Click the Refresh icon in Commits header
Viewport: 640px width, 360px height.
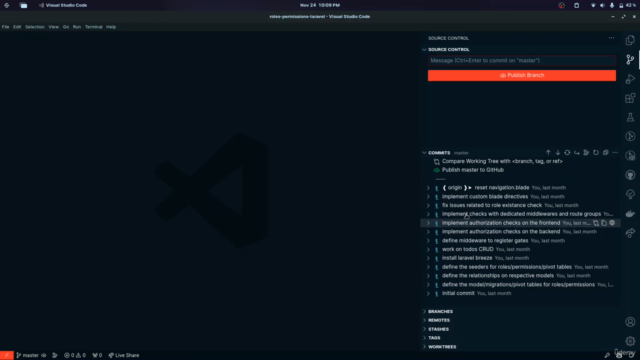point(596,153)
